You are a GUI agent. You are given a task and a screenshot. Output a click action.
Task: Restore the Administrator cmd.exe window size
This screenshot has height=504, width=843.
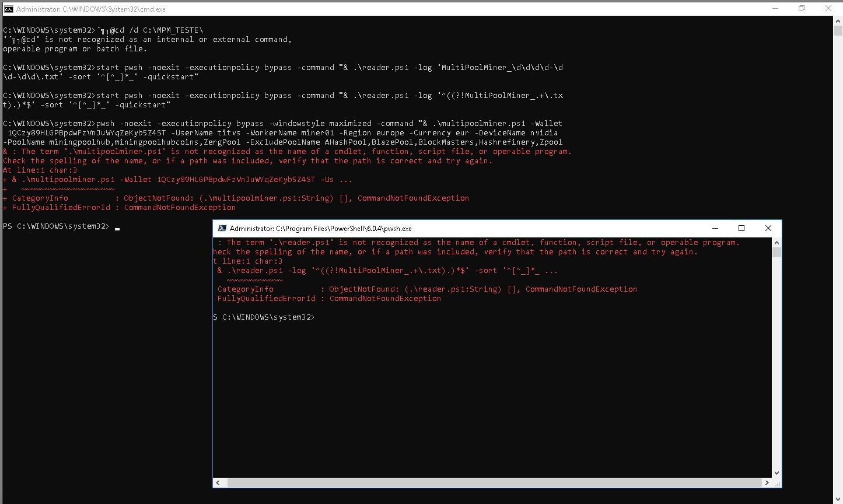click(x=801, y=8)
